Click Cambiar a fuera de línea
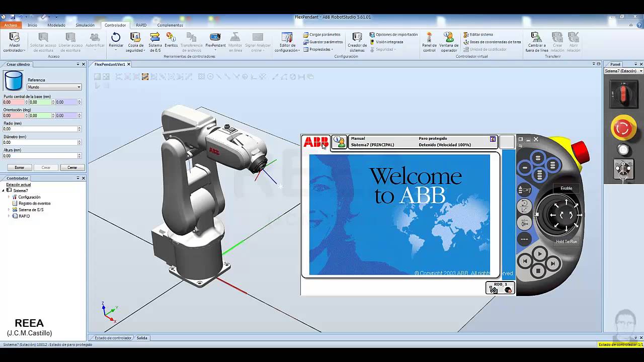The width and height of the screenshot is (644, 362). (x=537, y=42)
